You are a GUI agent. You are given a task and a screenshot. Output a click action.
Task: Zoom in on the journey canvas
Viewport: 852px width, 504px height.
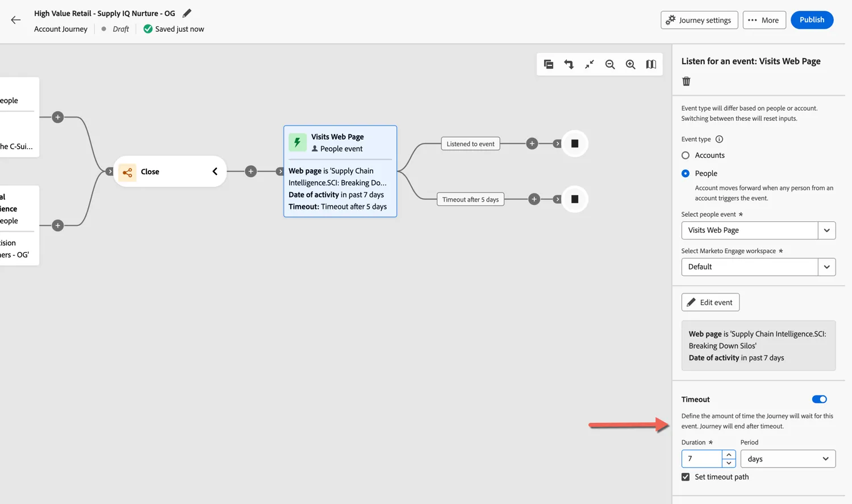pyautogui.click(x=630, y=64)
